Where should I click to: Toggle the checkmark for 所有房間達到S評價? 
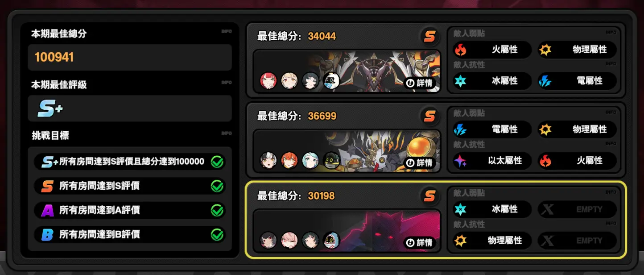(217, 186)
